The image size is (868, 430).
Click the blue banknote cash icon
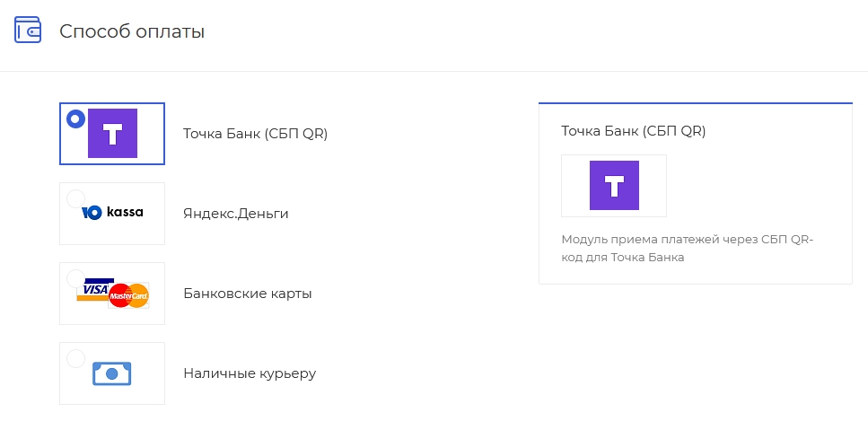[112, 373]
